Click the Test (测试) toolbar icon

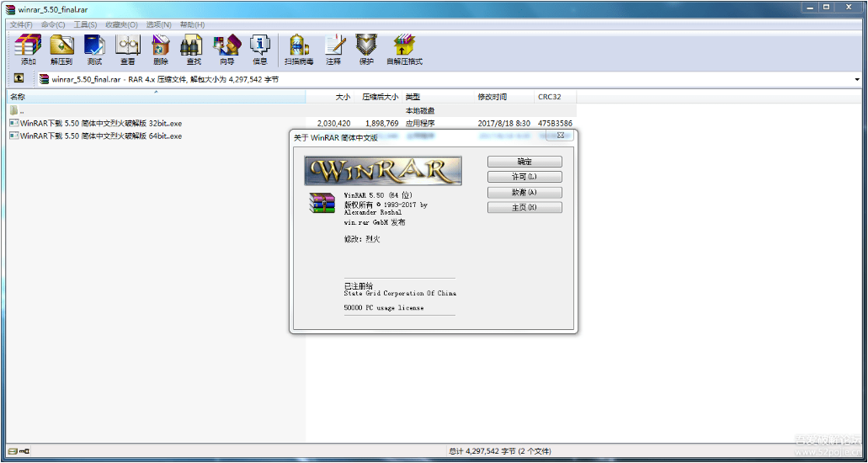(x=94, y=50)
